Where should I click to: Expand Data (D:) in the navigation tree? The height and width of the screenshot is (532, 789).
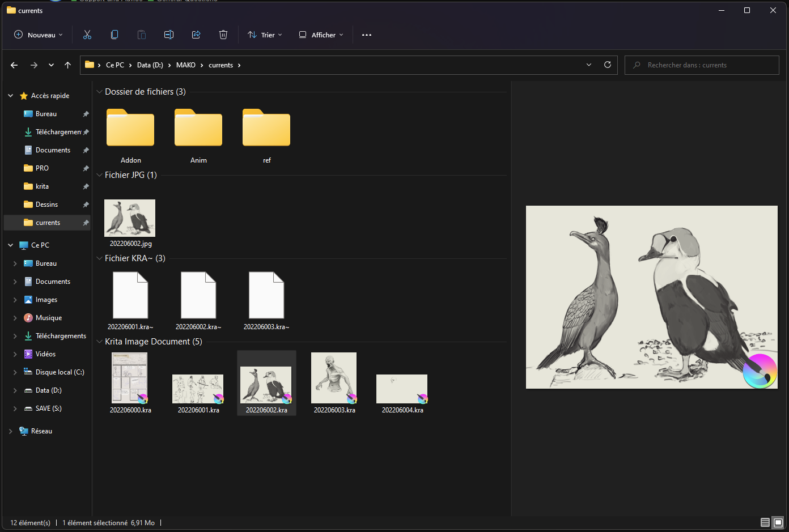(15, 390)
